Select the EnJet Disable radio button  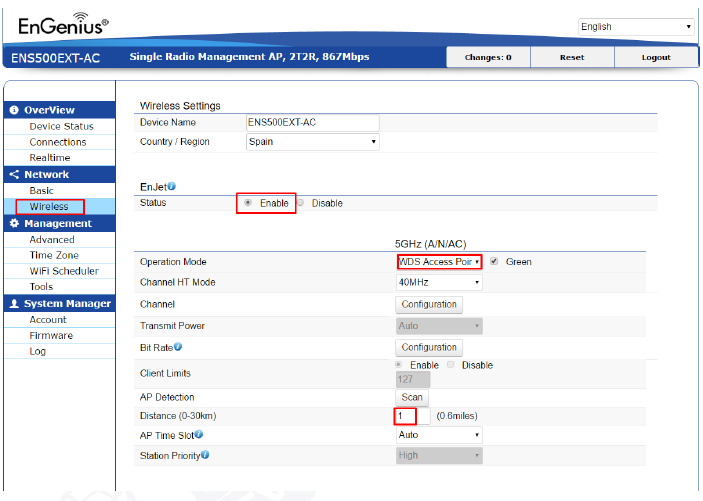coord(300,203)
